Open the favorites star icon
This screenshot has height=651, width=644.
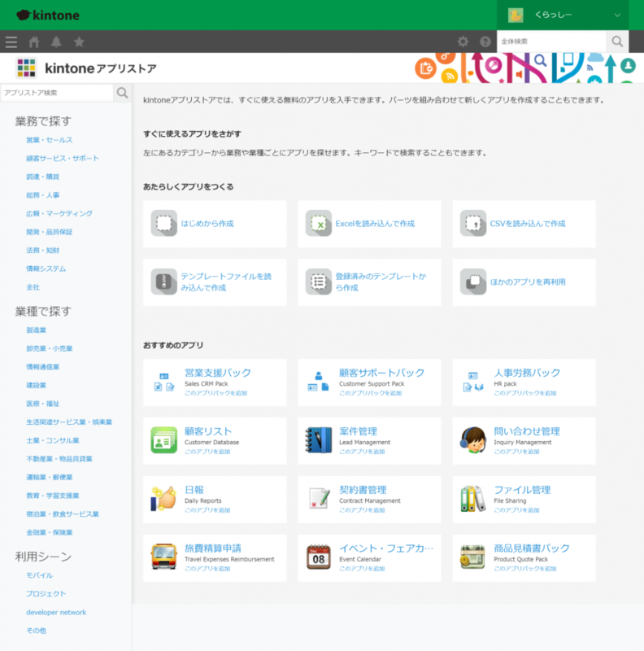click(79, 42)
